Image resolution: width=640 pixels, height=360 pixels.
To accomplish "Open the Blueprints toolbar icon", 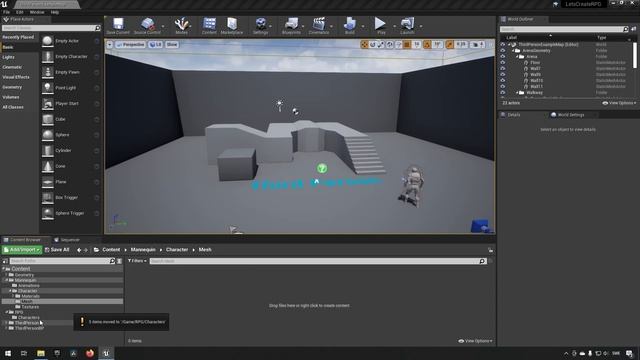I will pos(291,24).
